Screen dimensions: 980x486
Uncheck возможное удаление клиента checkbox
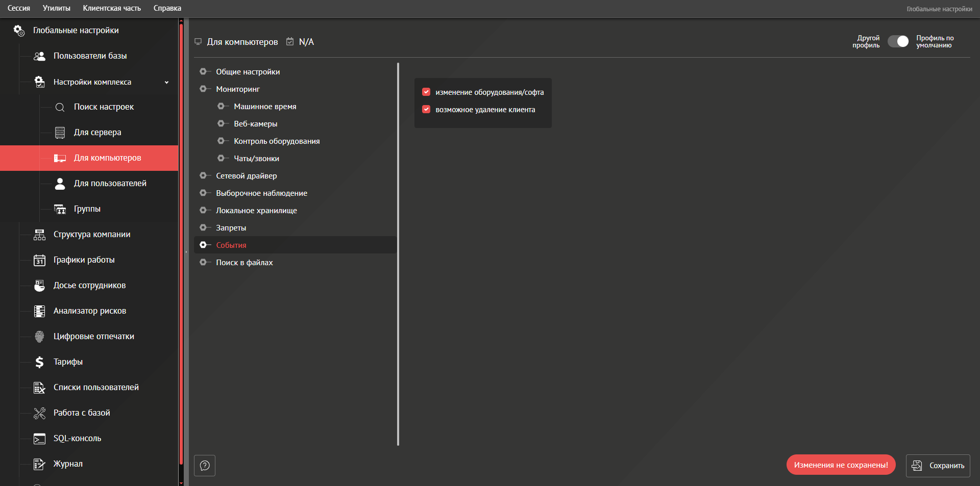coord(426,110)
